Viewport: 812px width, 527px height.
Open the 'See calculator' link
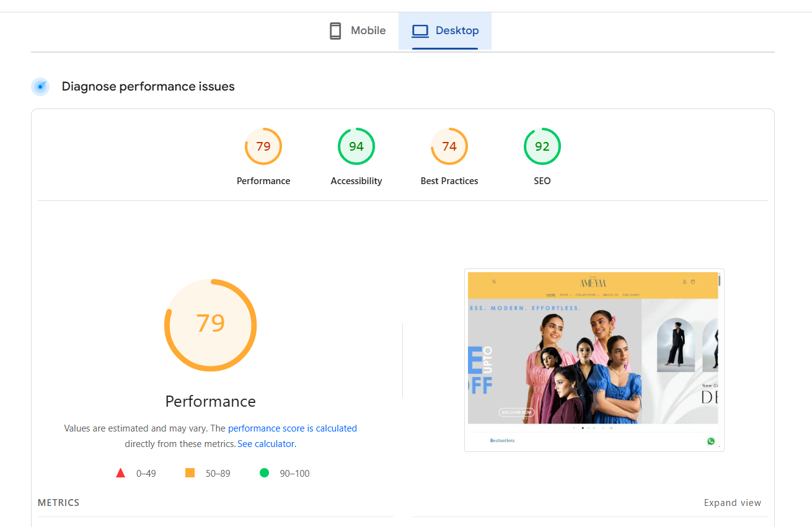tap(267, 444)
